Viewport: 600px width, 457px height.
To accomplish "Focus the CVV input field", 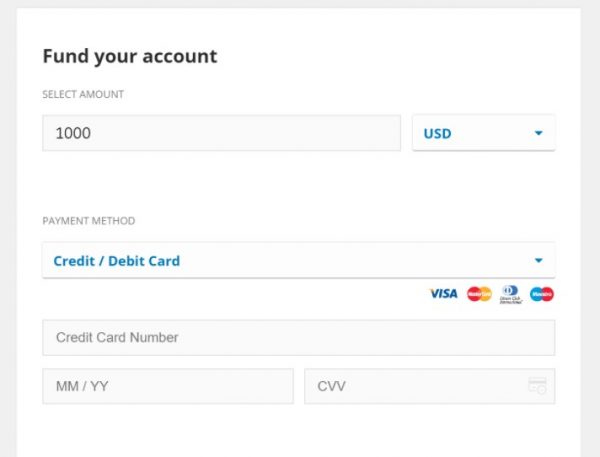I will pos(429,386).
